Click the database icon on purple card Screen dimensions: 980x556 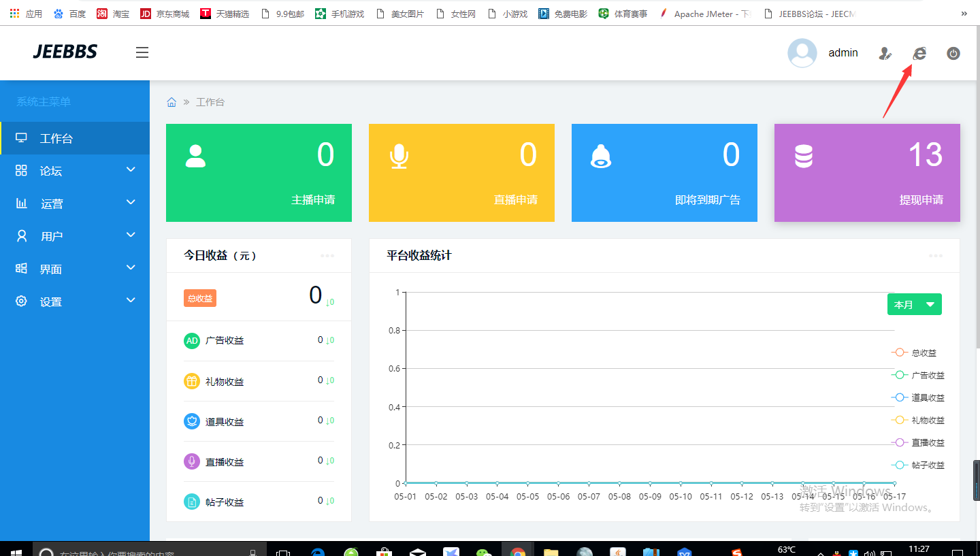pyautogui.click(x=804, y=156)
